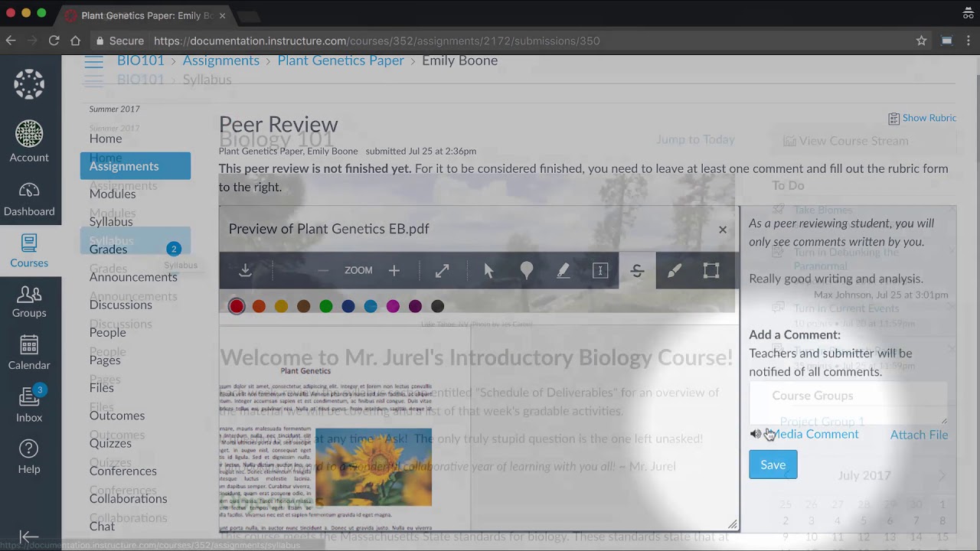Select the point comment pin tool

click(x=527, y=270)
